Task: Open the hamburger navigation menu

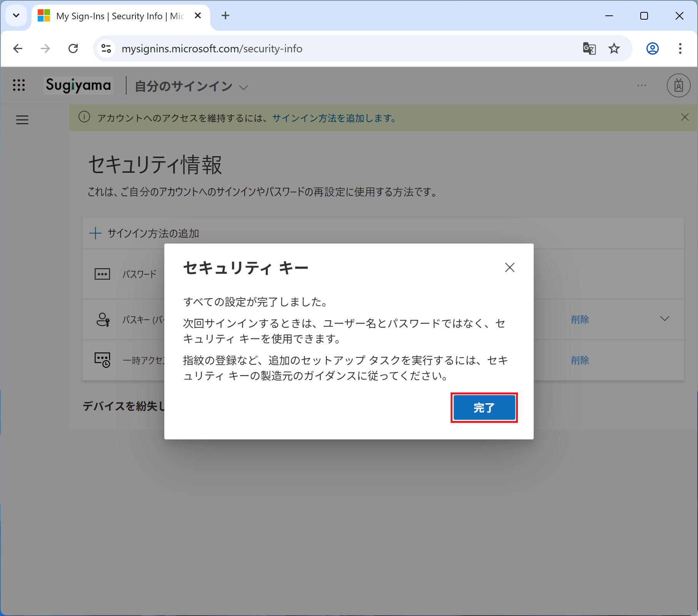Action: coord(22,120)
